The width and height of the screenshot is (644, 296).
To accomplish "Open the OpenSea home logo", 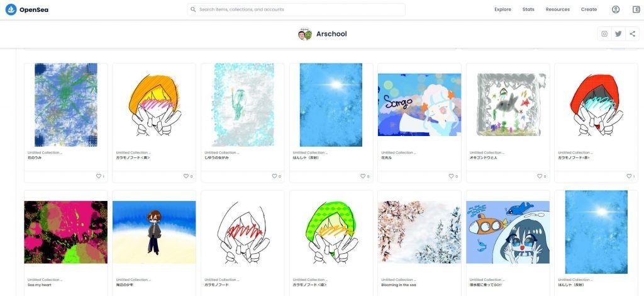I will (x=26, y=9).
